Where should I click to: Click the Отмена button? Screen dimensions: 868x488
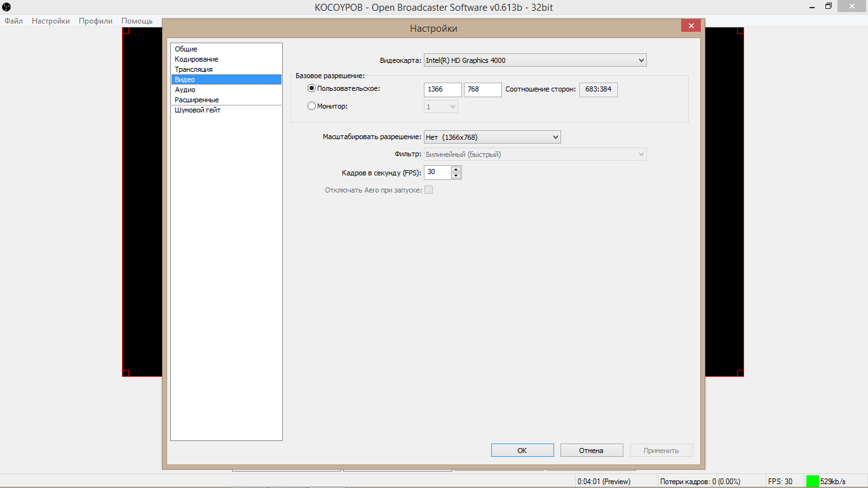click(592, 451)
